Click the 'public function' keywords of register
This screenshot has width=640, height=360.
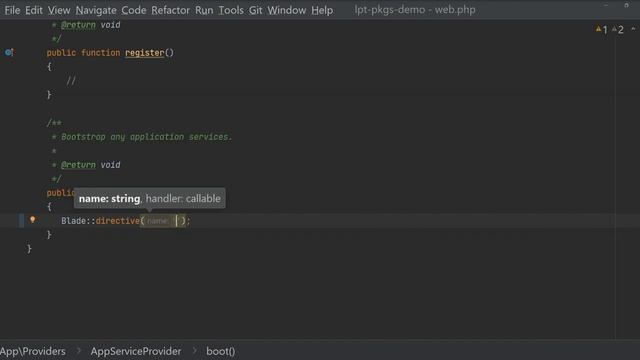pyautogui.click(x=83, y=53)
